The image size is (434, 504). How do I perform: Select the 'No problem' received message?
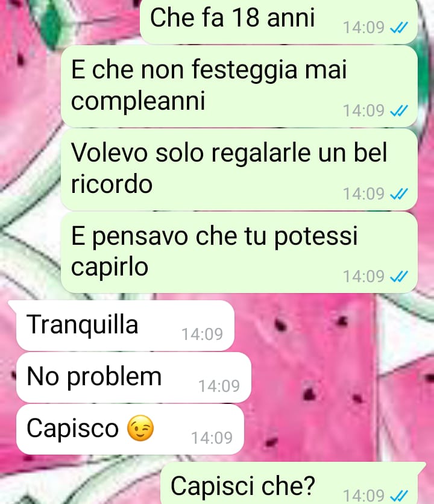click(x=134, y=377)
